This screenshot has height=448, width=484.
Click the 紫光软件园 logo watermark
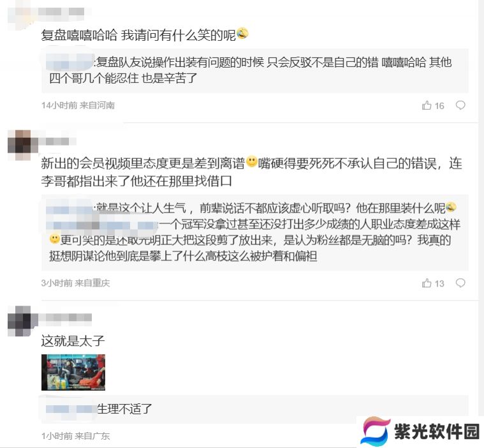[421, 431]
